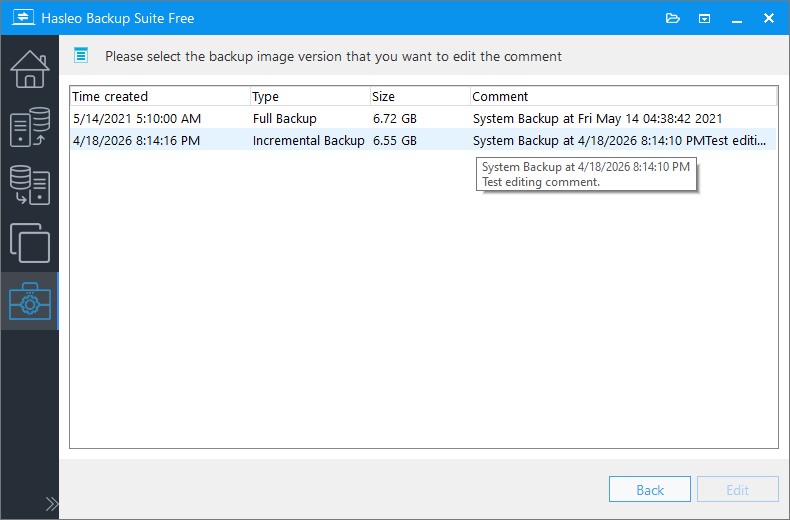Click comment 'System Backup at Fri May 14'
This screenshot has width=790, height=520.
597,118
